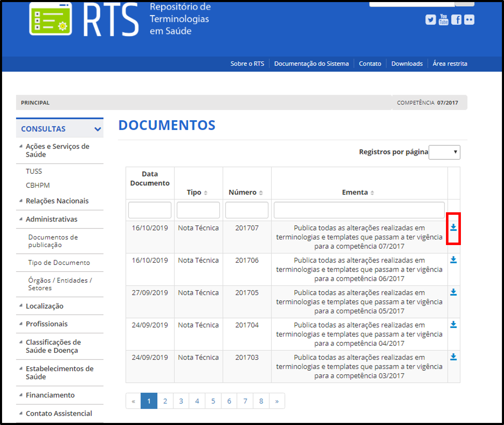Open the Registros por página dropdown
This screenshot has width=504, height=425.
click(x=444, y=152)
